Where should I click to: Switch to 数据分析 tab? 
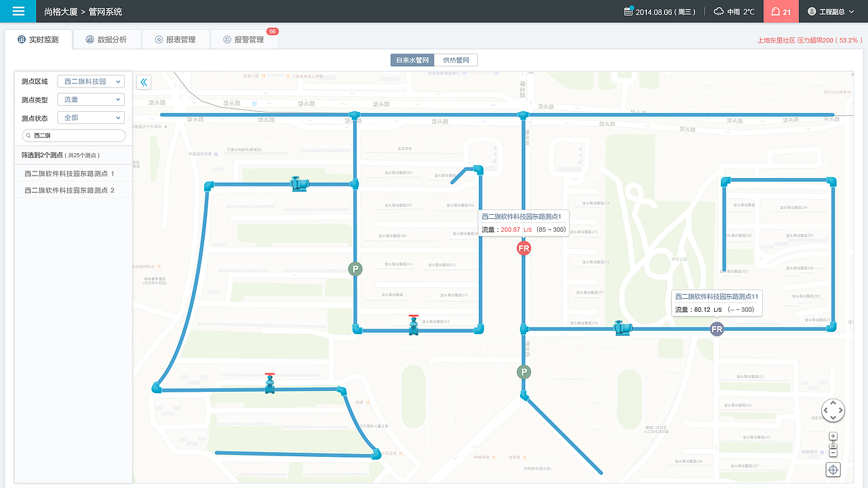point(106,40)
